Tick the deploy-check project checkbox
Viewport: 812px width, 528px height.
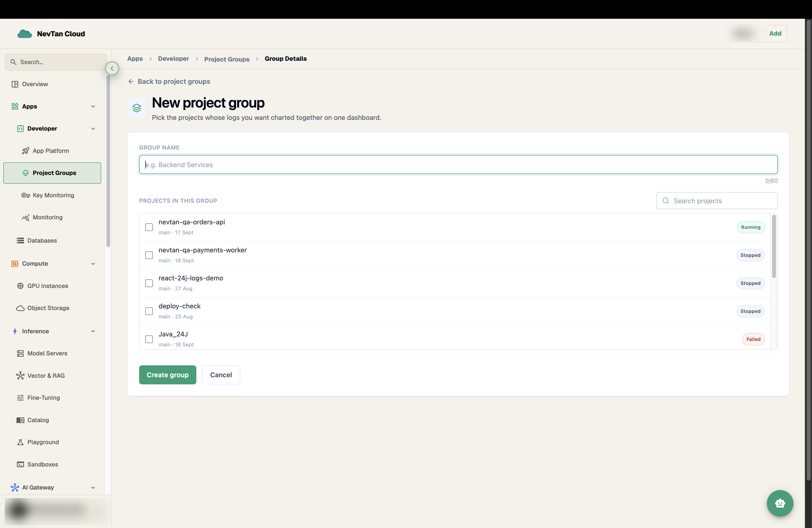(x=149, y=311)
